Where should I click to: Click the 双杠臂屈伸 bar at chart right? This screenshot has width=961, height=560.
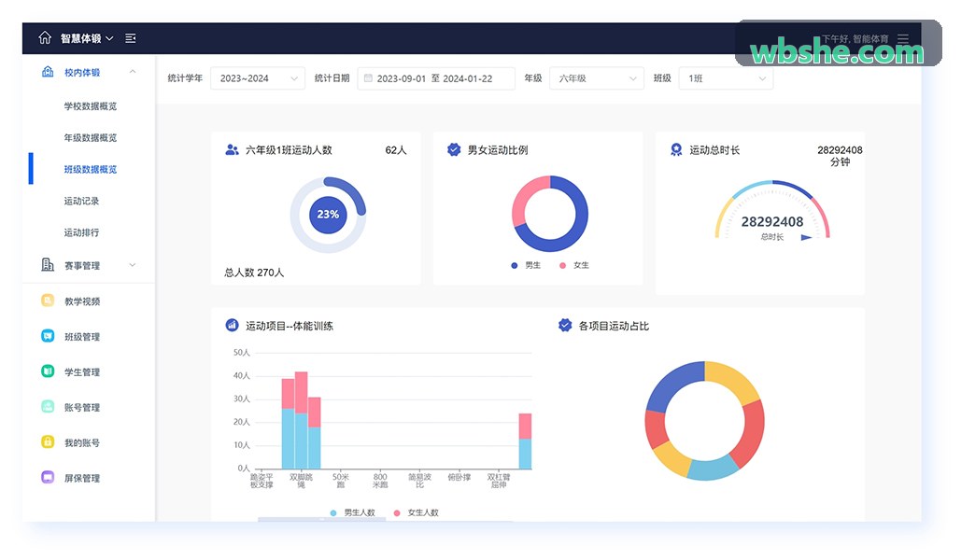(x=525, y=441)
